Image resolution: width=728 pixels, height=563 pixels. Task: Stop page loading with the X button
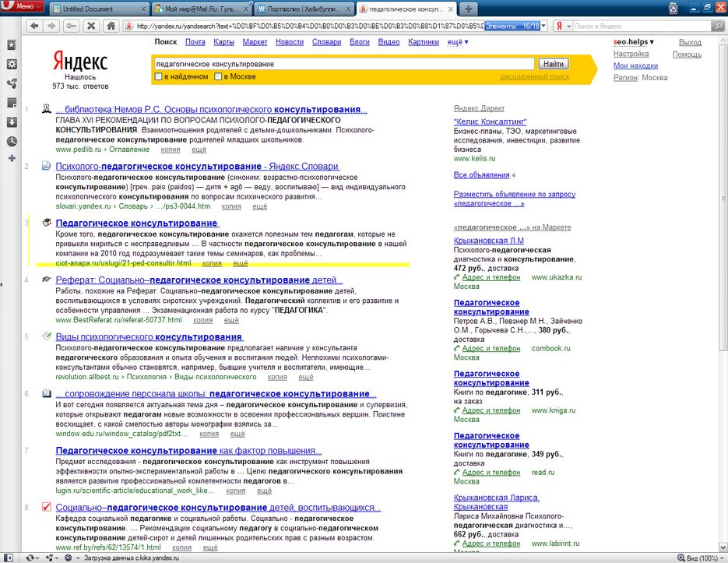[x=91, y=26]
